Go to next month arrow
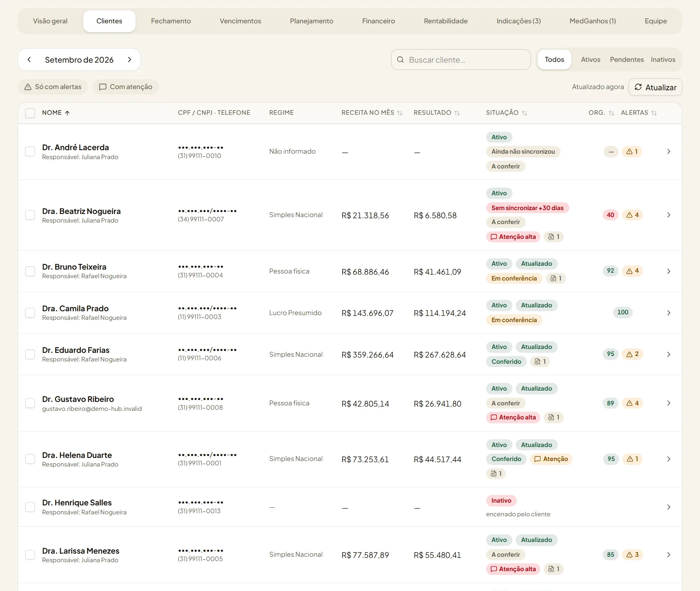The image size is (700, 591). [x=129, y=60]
